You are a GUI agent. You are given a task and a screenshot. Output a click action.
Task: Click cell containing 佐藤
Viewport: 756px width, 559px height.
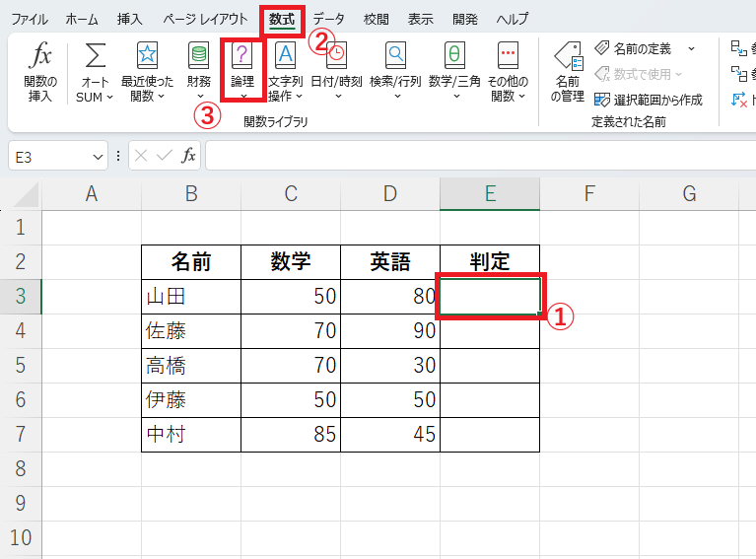coord(191,331)
